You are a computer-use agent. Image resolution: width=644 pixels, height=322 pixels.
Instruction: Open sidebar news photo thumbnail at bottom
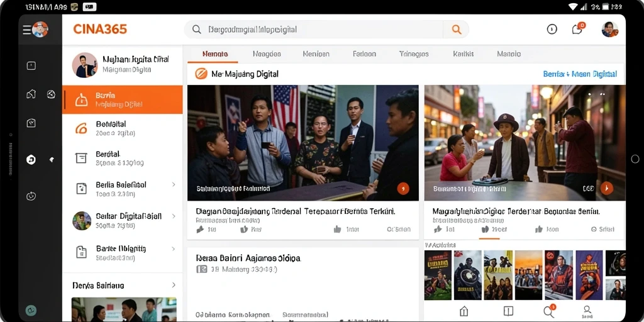click(x=124, y=309)
